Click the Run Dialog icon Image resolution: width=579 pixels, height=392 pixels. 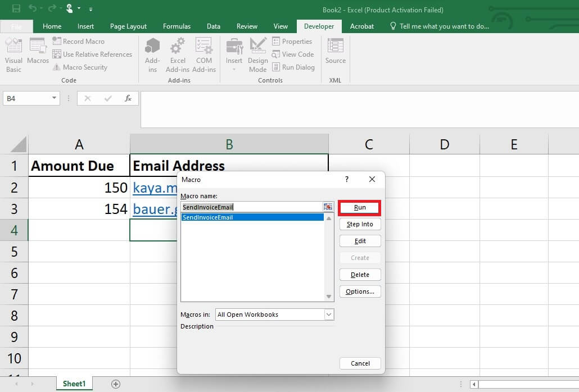click(295, 67)
